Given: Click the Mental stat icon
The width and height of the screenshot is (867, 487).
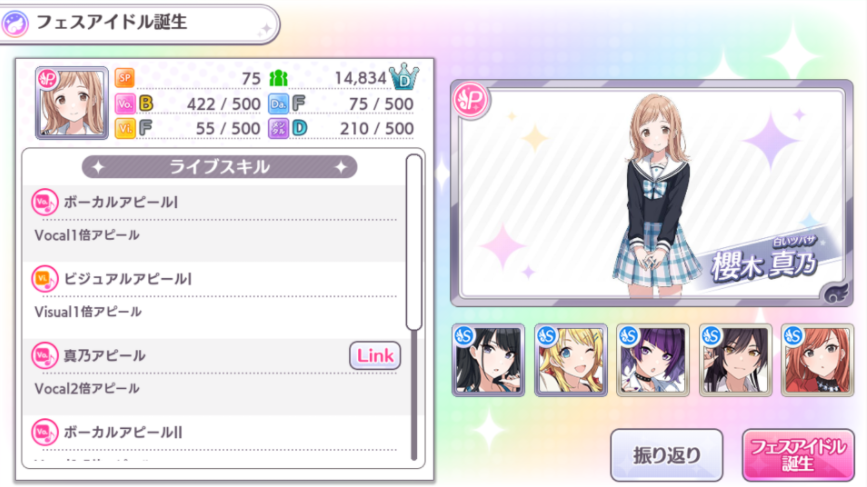Looking at the screenshot, I should (278, 128).
